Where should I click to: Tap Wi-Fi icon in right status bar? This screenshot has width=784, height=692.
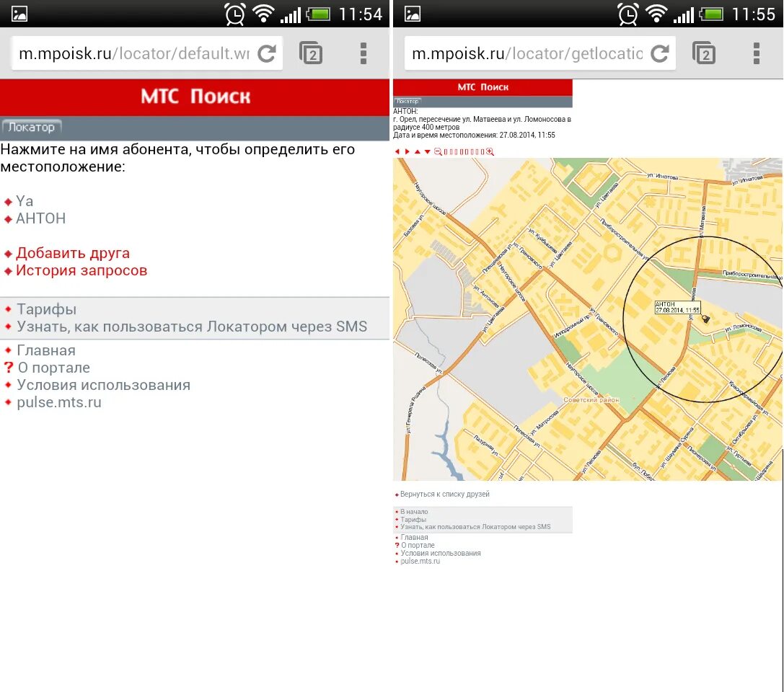click(x=656, y=14)
